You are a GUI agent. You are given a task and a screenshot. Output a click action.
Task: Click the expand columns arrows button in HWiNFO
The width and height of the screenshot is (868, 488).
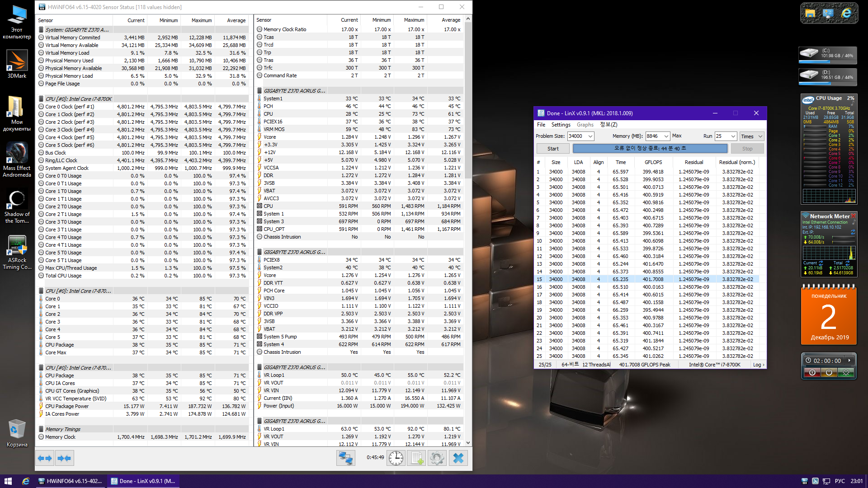(x=45, y=458)
